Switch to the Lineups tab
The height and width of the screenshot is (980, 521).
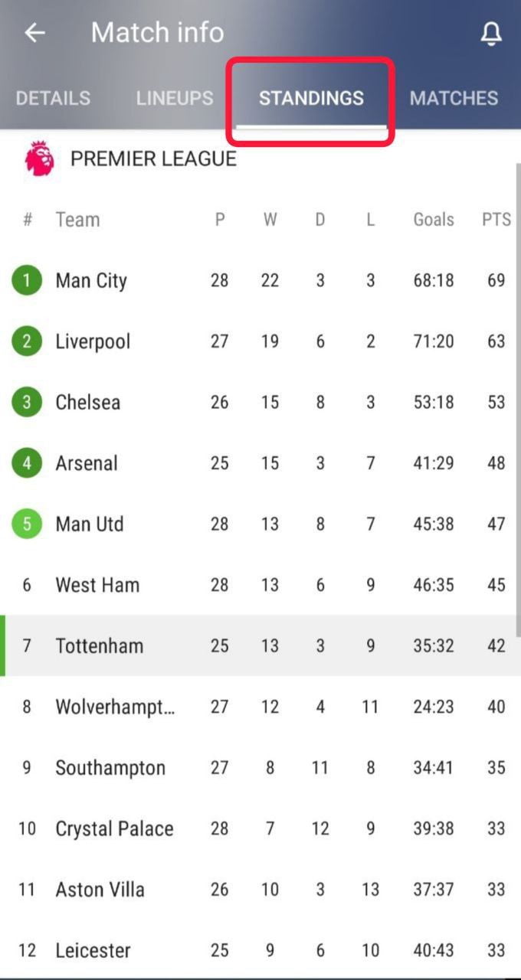pyautogui.click(x=175, y=98)
